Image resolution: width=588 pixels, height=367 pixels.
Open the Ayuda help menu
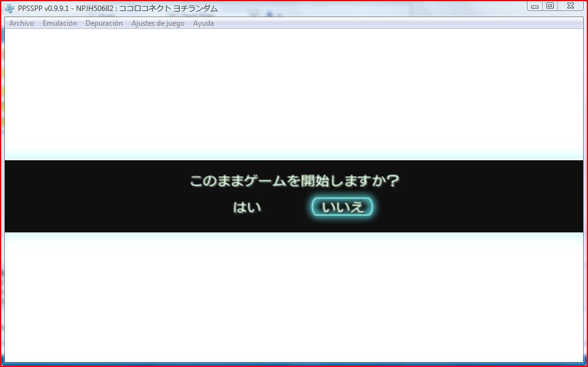point(204,23)
